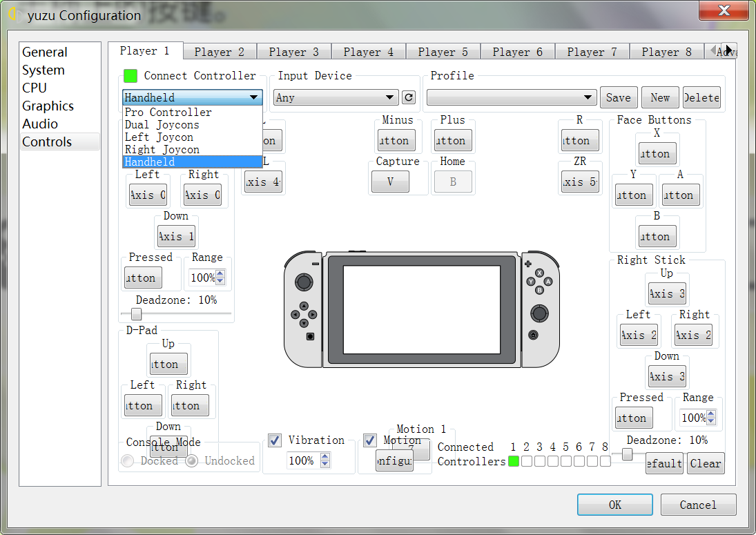Switch to the Player 5 tab
Image resolution: width=756 pixels, height=535 pixels.
[x=443, y=52]
